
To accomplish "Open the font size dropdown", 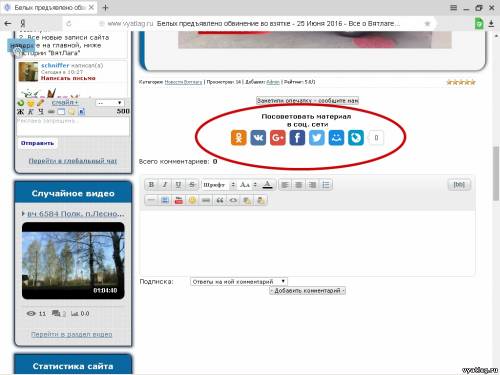I will [x=248, y=185].
